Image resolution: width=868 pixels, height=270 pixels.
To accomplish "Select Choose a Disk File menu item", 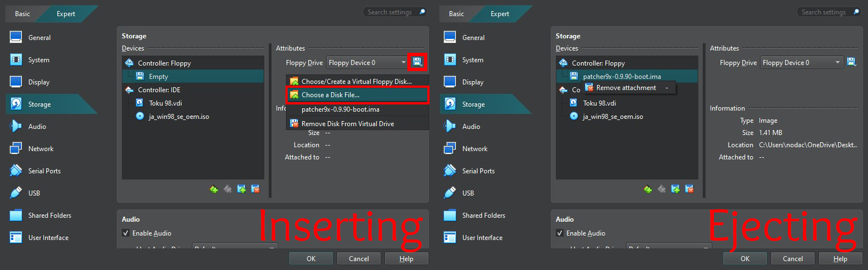I will click(x=357, y=95).
